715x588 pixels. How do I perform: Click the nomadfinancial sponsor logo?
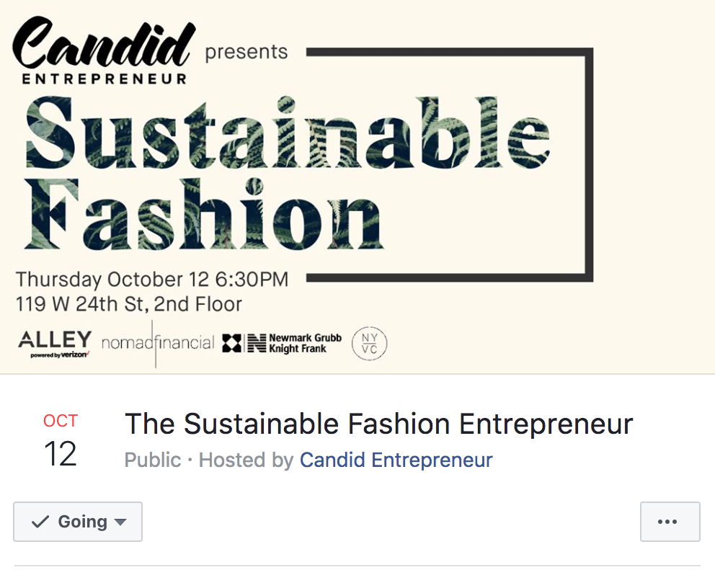click(x=157, y=343)
